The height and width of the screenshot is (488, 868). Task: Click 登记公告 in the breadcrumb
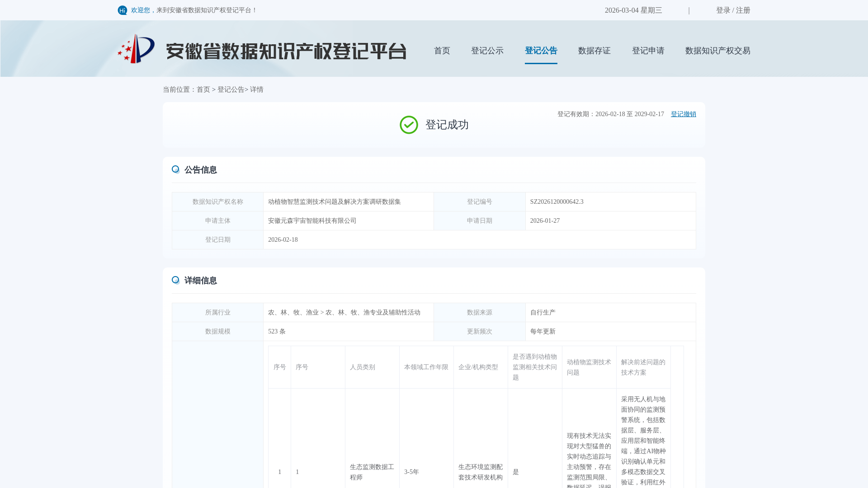(231, 89)
